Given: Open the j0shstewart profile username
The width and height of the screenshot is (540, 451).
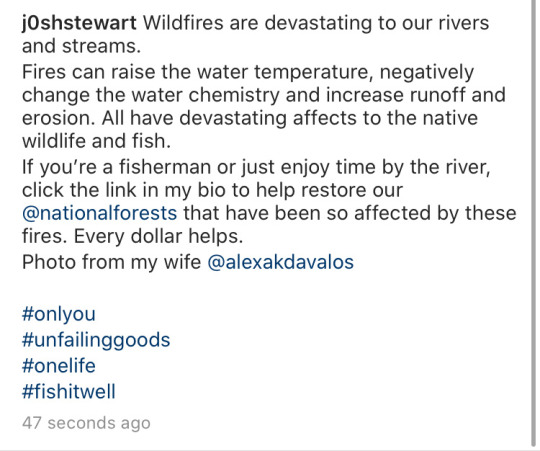Looking at the screenshot, I should pyautogui.click(x=79, y=23).
